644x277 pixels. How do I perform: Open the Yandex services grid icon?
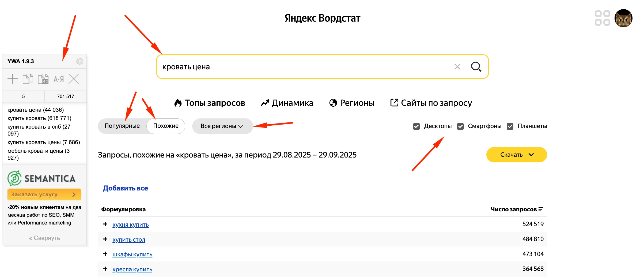tap(602, 18)
